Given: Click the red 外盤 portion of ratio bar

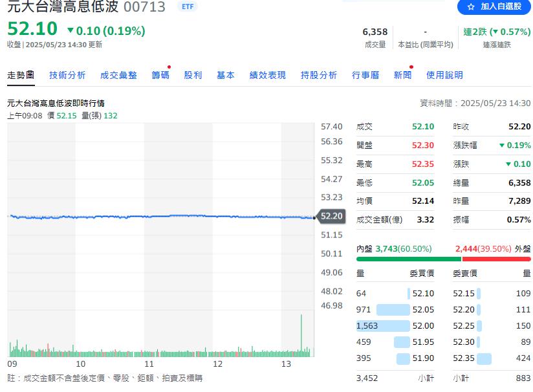Looking at the screenshot, I should (x=496, y=259).
